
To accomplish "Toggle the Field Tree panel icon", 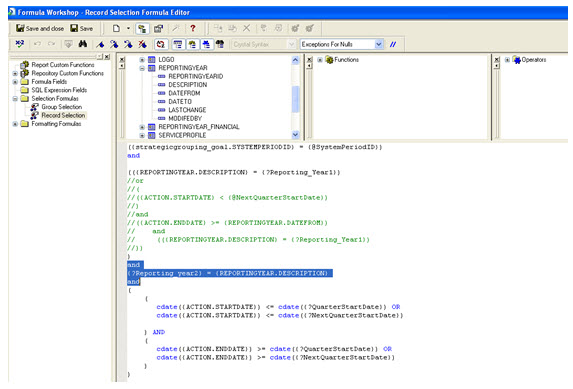I will pyautogui.click(x=178, y=44).
